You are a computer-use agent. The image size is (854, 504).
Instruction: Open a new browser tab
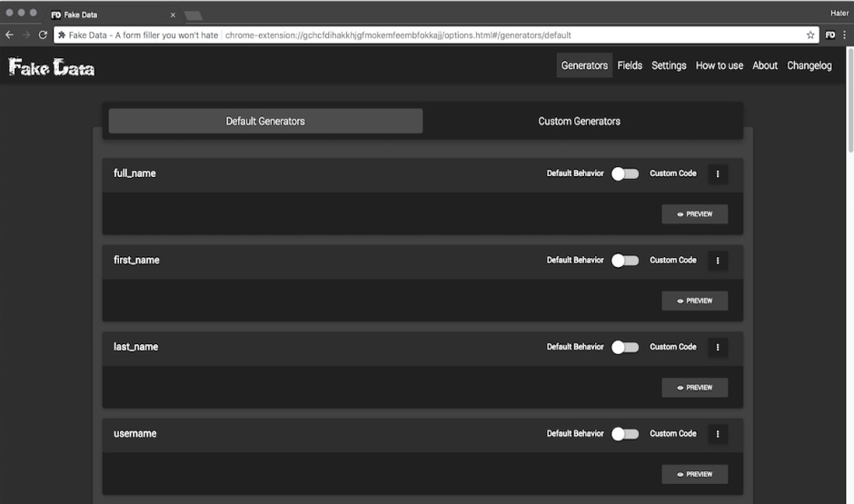[194, 15]
